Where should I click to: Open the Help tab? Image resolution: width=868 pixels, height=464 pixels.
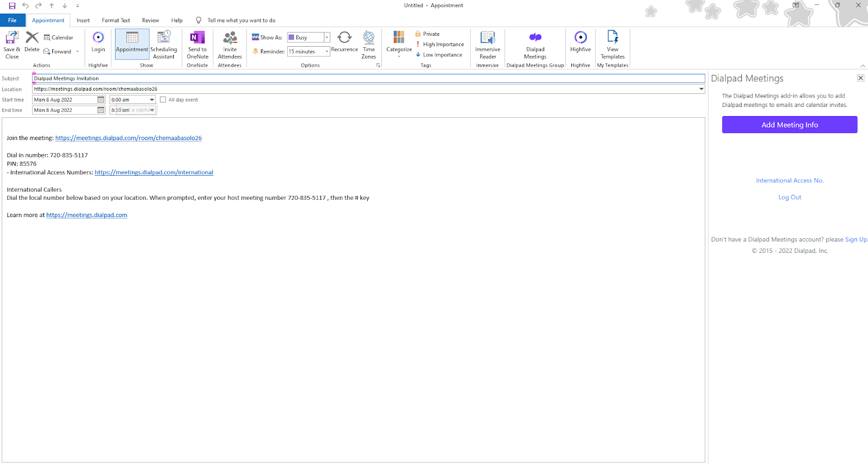[177, 21]
